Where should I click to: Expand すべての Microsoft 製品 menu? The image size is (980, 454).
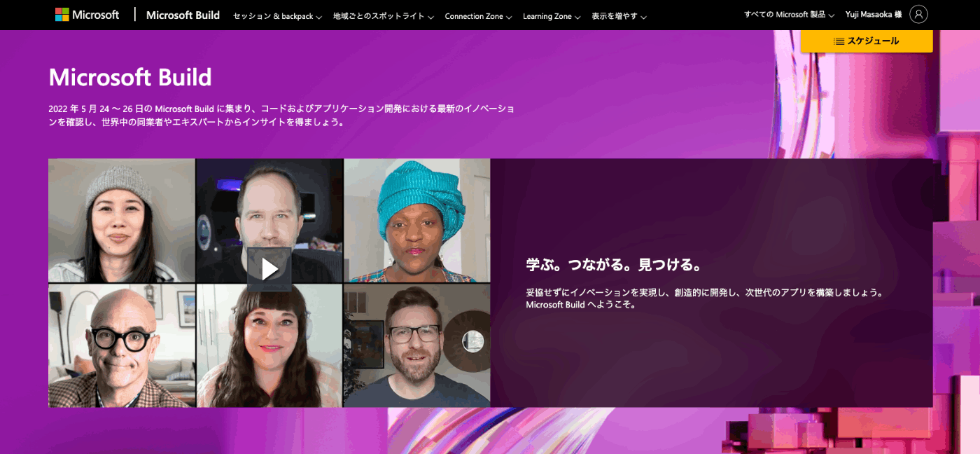tap(790, 14)
